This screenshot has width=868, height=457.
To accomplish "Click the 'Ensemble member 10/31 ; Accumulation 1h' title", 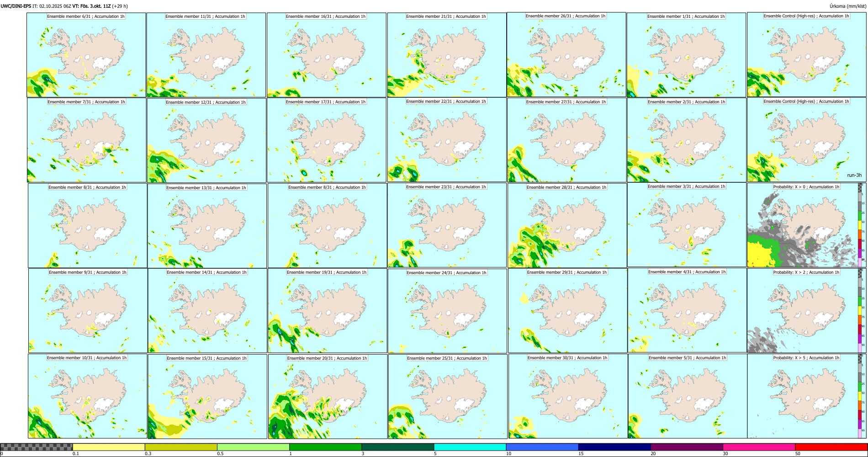I will coord(87,358).
